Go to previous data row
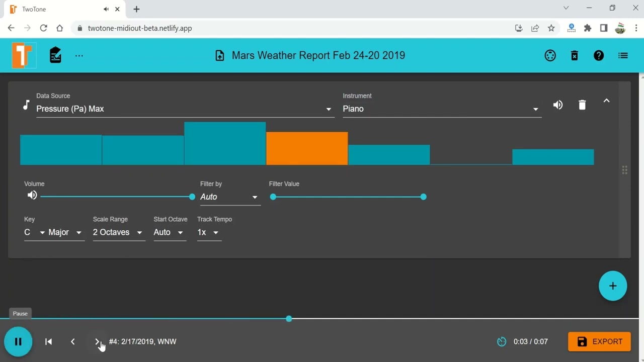This screenshot has width=644, height=362. (73, 341)
